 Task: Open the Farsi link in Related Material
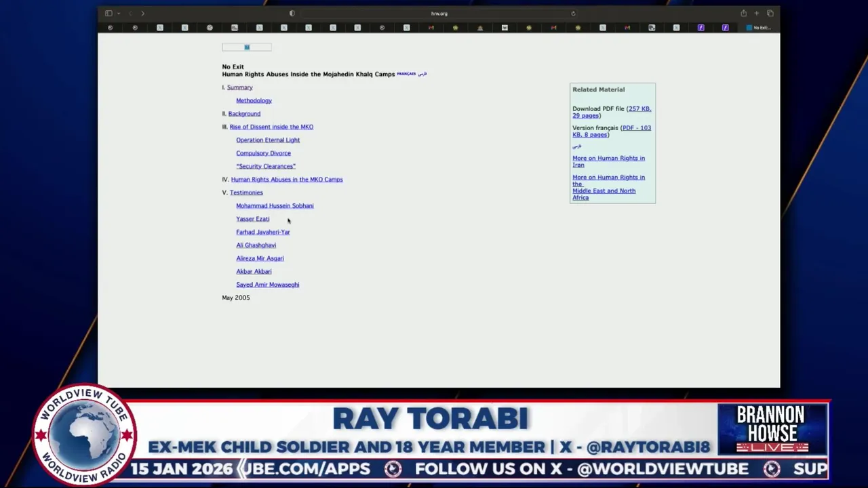point(576,146)
